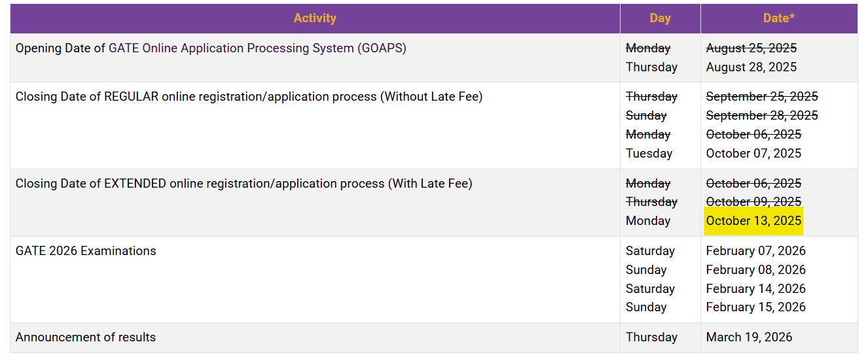Click the Activity column header

315,18
